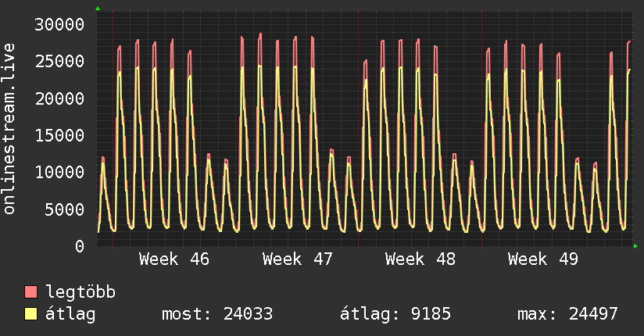
Task: Select the átlag legend label
Action: [x=70, y=314]
